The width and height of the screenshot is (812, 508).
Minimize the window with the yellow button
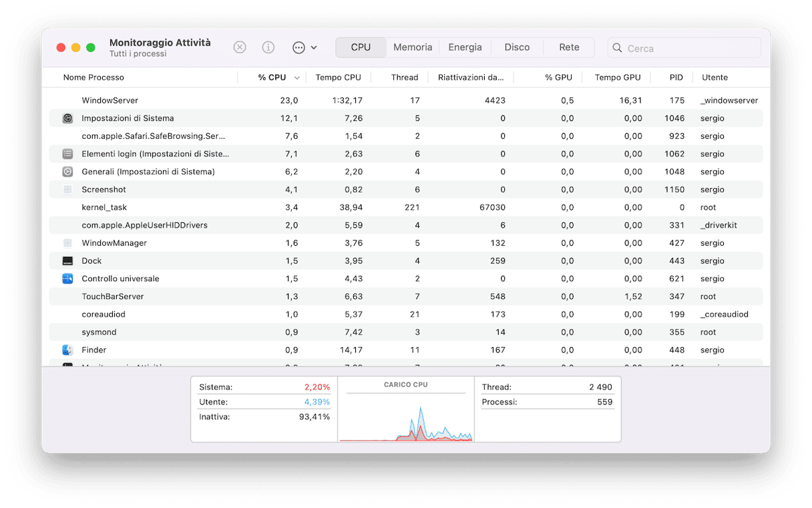[x=75, y=48]
